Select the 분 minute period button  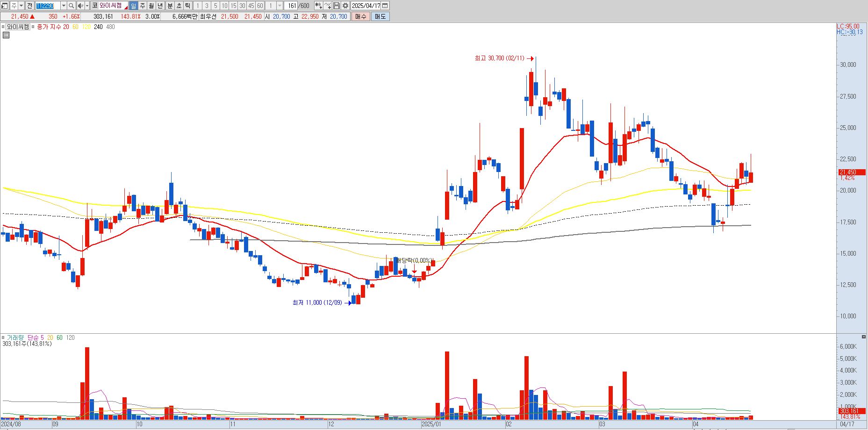[170, 6]
